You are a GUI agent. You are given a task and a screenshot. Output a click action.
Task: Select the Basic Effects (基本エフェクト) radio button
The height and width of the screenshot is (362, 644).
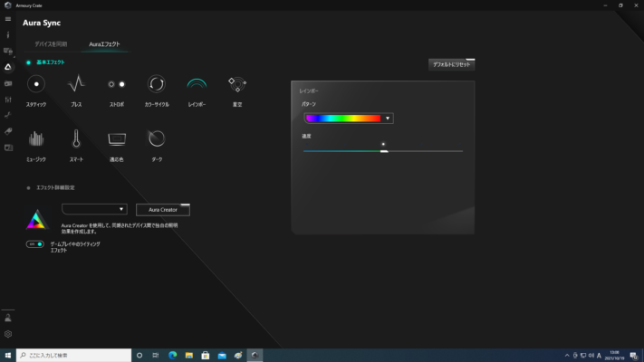pos(28,62)
